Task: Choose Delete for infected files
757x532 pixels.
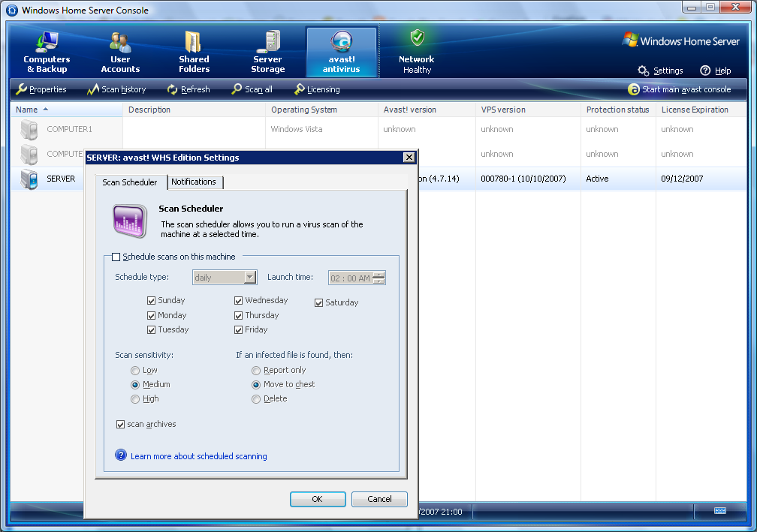Action: point(256,399)
